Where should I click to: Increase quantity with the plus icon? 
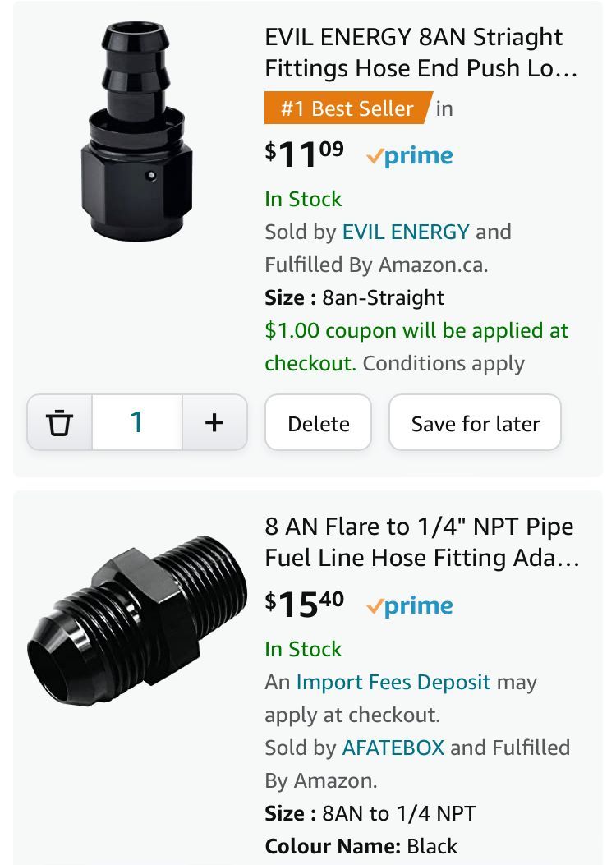[214, 423]
